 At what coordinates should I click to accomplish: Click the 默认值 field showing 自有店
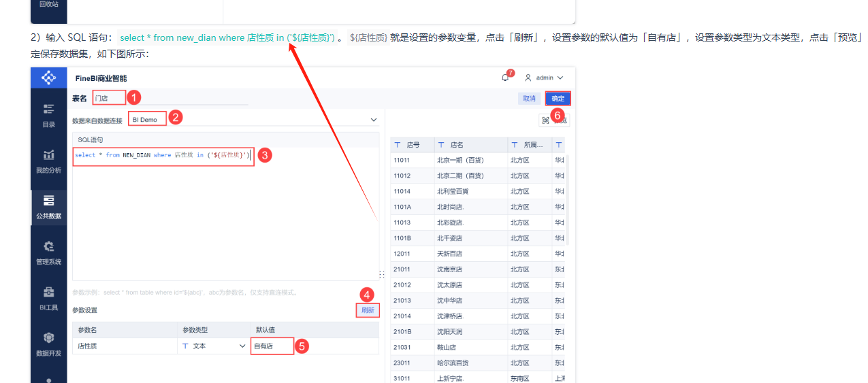tap(272, 346)
